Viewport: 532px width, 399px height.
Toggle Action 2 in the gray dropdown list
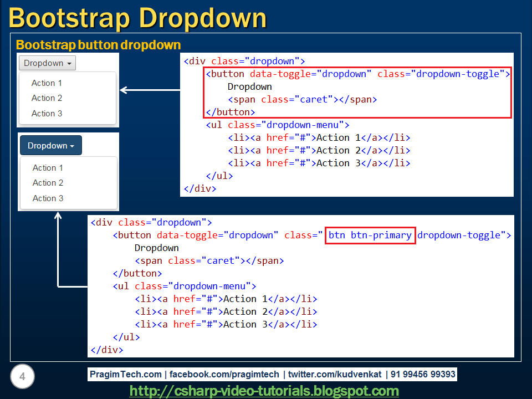pos(47,98)
